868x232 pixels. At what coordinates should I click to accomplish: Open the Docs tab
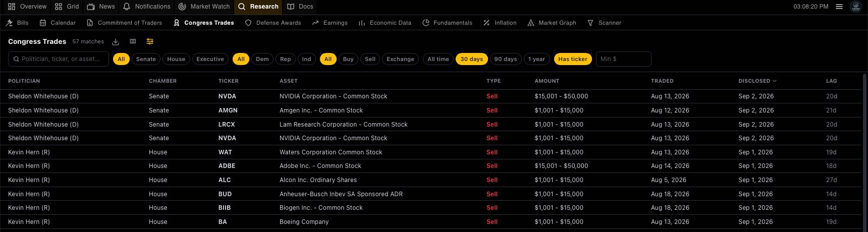300,7
